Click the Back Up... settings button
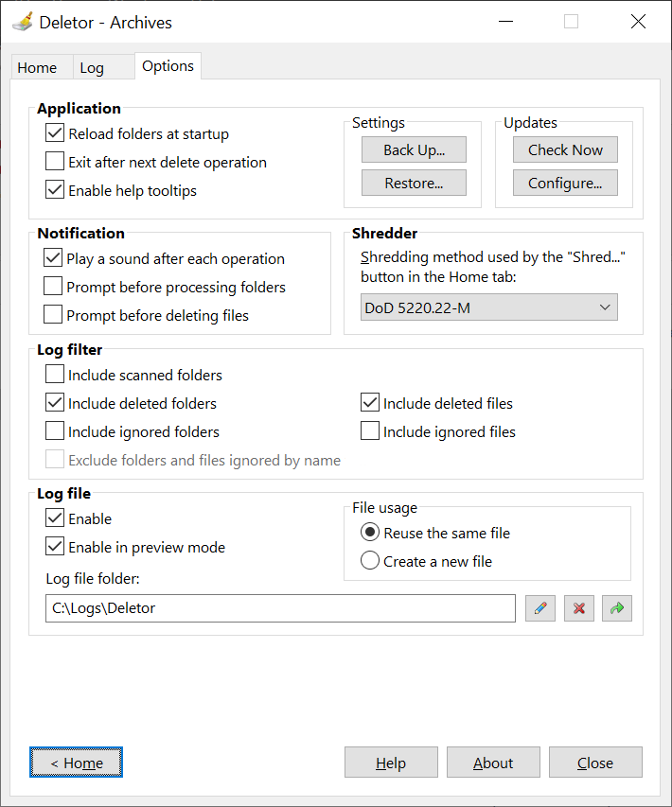The image size is (672, 807). pos(414,149)
